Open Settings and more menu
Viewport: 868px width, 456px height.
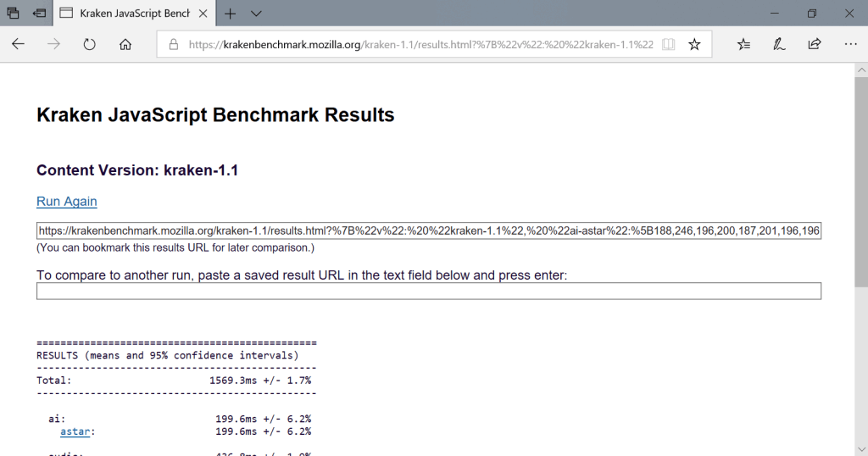pyautogui.click(x=850, y=44)
